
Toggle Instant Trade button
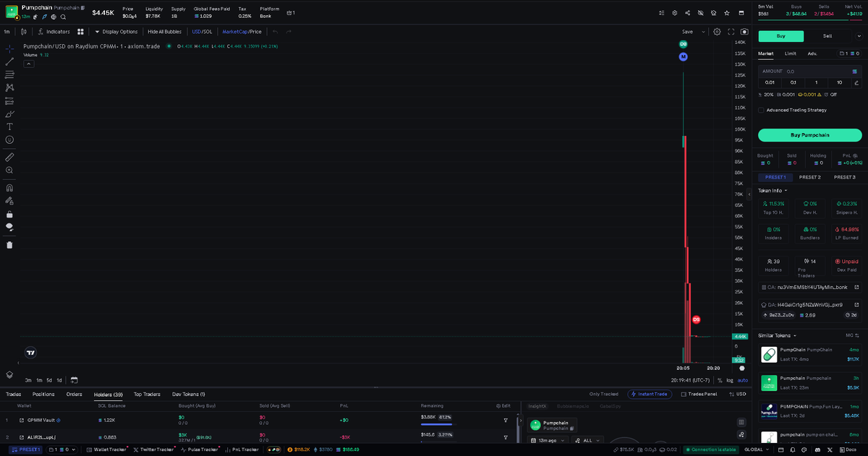pos(650,394)
